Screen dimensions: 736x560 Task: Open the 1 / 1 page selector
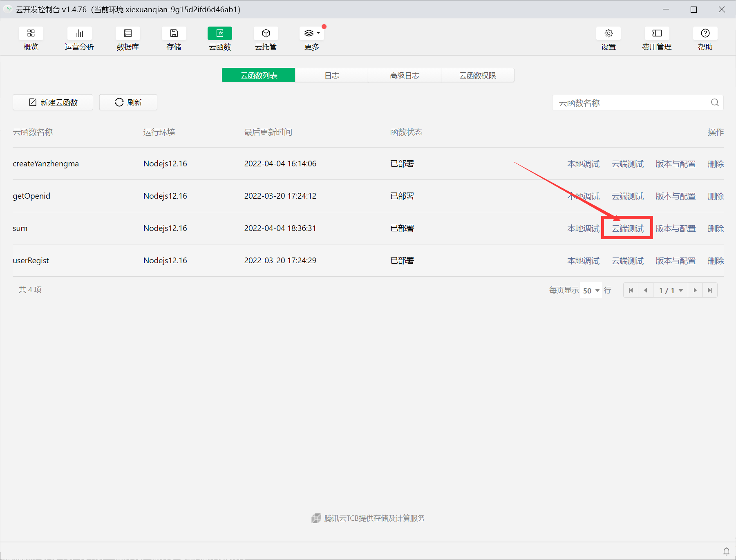point(671,290)
